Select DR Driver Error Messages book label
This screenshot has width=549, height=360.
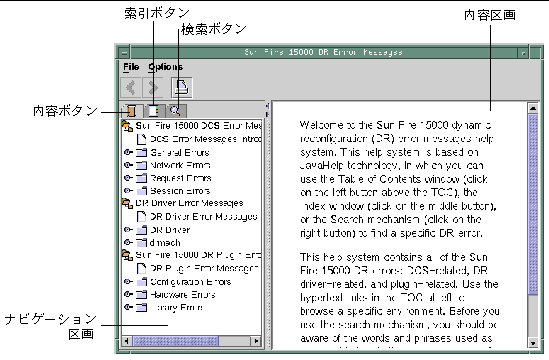coord(189,203)
